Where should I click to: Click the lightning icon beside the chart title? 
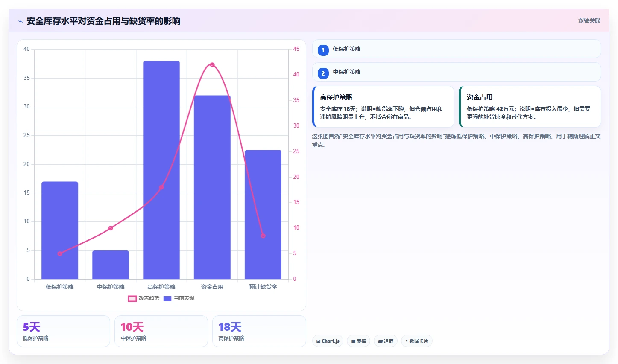(x=20, y=21)
